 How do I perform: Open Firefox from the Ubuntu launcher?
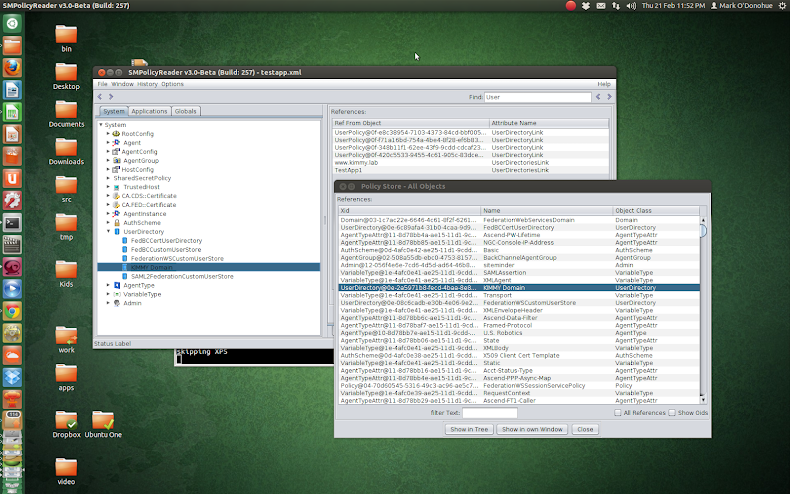click(x=12, y=67)
